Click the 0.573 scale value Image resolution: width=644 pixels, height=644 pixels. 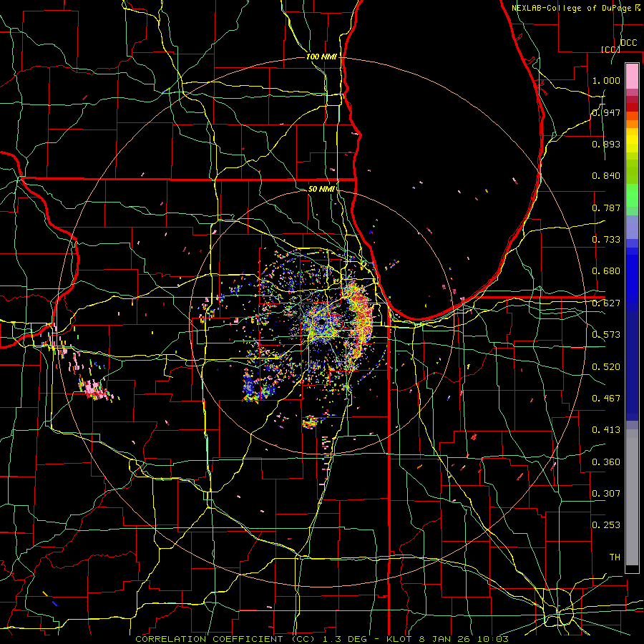606,335
